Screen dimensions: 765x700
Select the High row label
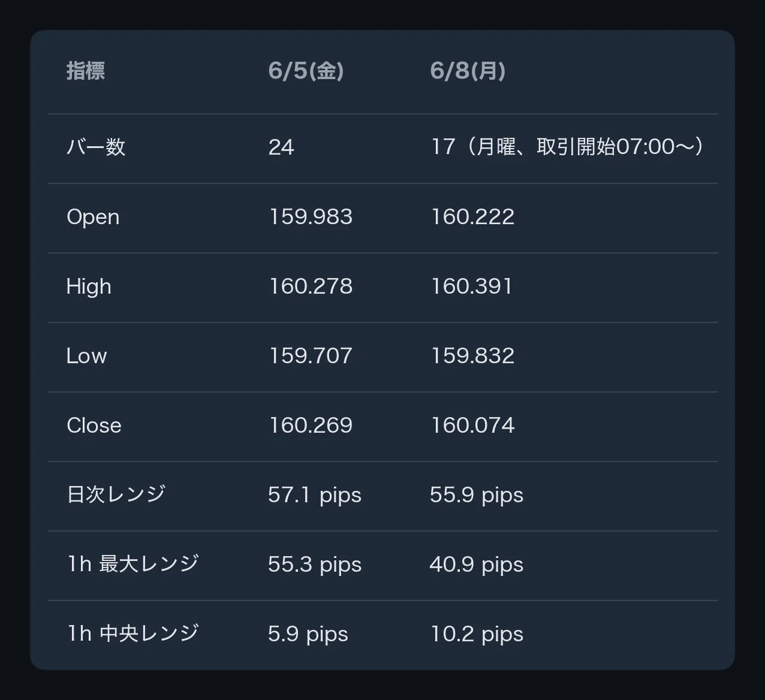(x=89, y=286)
